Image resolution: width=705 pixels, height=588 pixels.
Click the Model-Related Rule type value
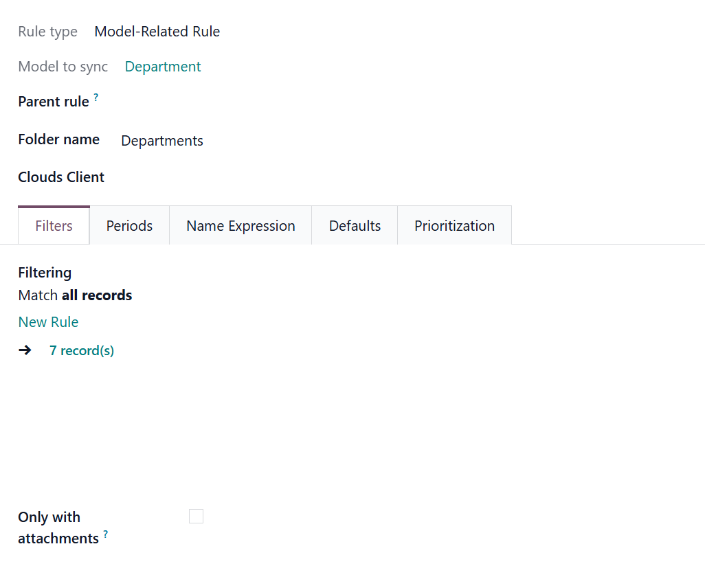(x=157, y=32)
